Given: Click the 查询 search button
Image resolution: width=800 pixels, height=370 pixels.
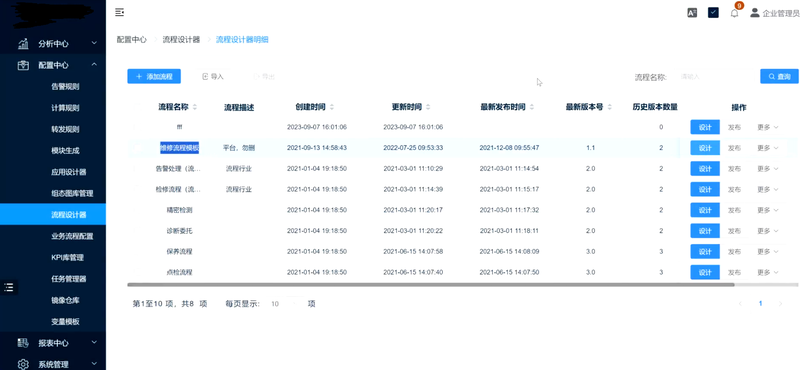Looking at the screenshot, I should (779, 77).
